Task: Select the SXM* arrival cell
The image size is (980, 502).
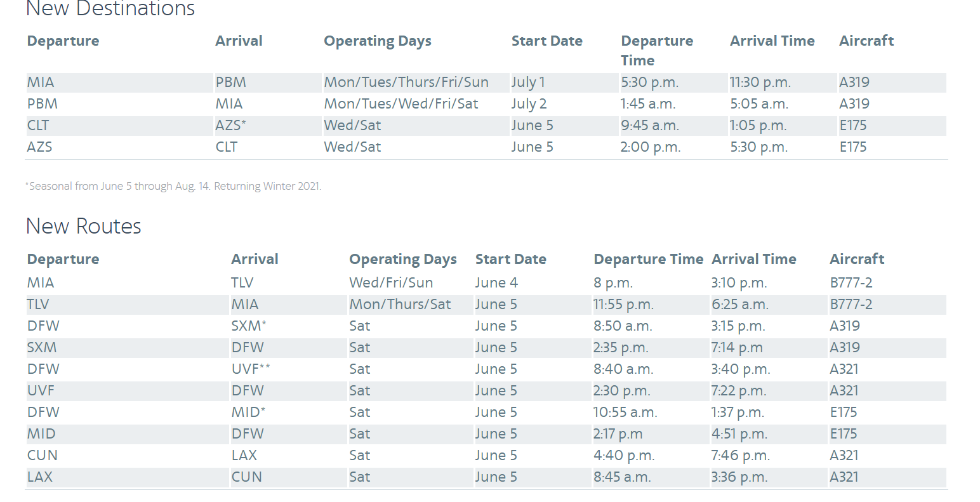Action: [x=249, y=326]
